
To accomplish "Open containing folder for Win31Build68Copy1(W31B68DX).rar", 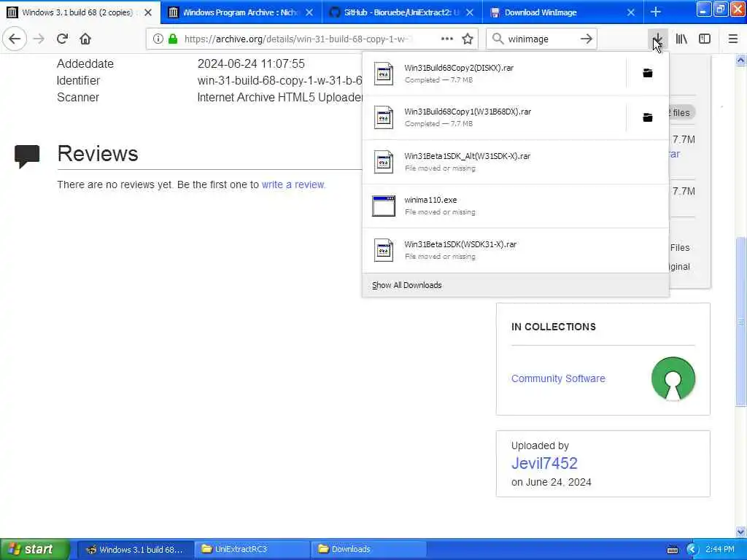I will (648, 117).
